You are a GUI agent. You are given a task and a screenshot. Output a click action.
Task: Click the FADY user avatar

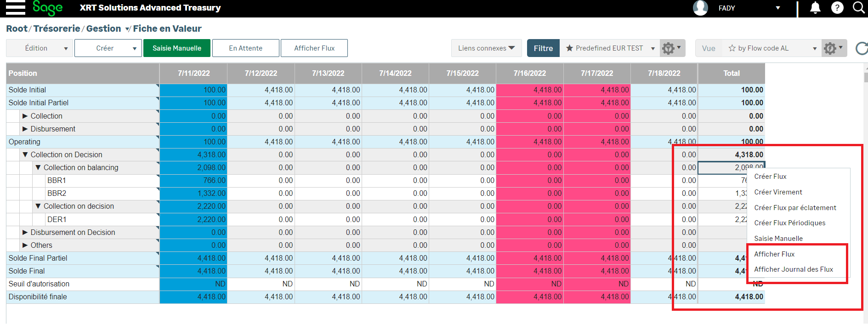[700, 8]
